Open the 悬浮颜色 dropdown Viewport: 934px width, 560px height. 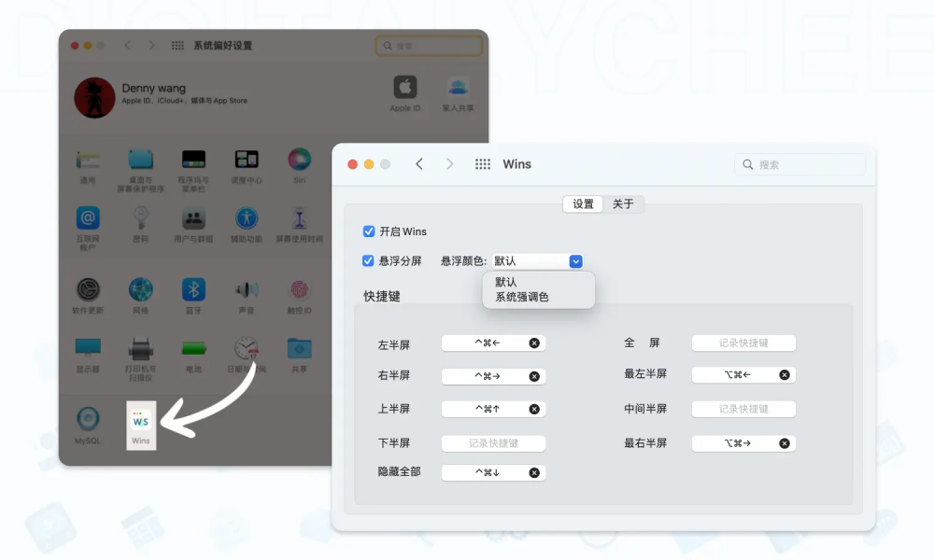click(x=538, y=261)
